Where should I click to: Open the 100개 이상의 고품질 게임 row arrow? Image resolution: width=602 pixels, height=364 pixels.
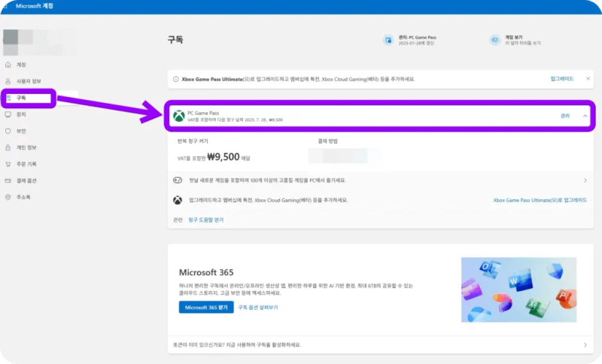(585, 180)
